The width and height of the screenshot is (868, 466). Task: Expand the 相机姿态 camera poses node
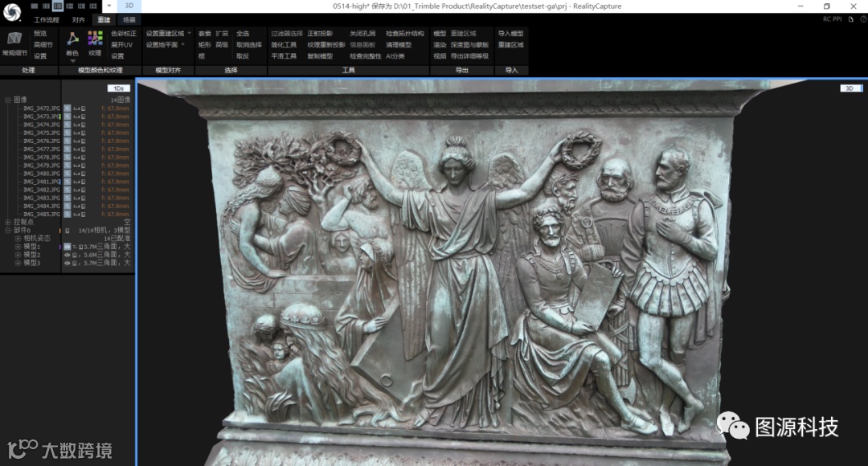pyautogui.click(x=18, y=239)
